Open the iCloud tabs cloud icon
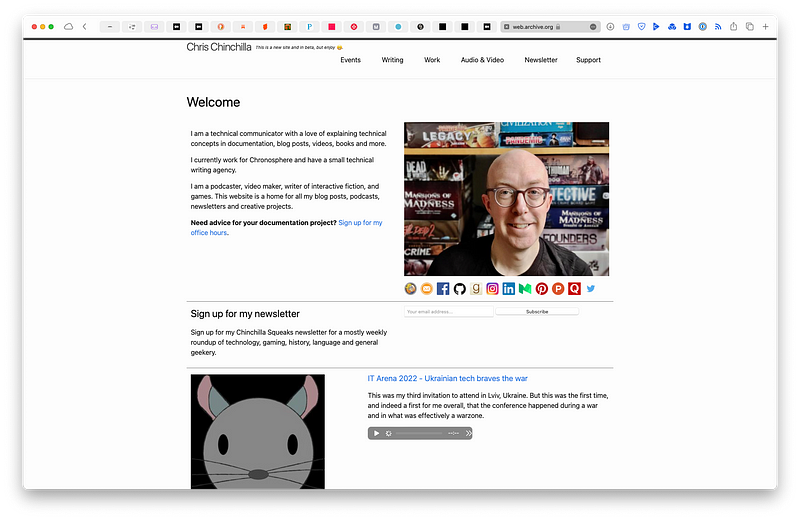The height and width of the screenshot is (520, 800). pos(68,27)
